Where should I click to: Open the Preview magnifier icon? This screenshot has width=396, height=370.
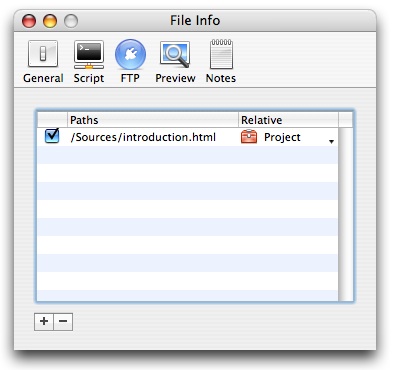[175, 54]
